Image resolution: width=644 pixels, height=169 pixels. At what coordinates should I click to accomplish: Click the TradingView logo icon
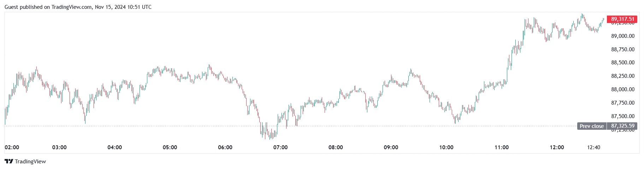tap(9, 162)
